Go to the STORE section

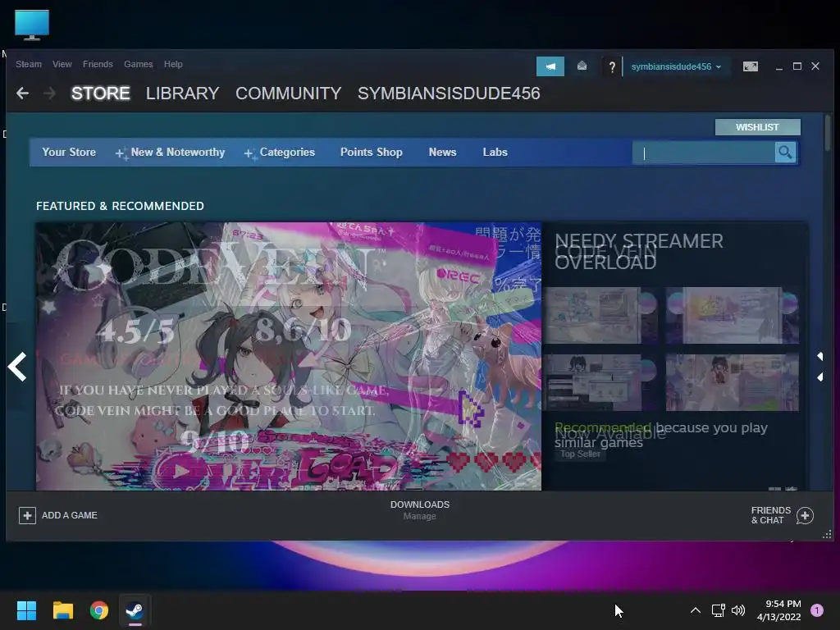click(x=101, y=94)
